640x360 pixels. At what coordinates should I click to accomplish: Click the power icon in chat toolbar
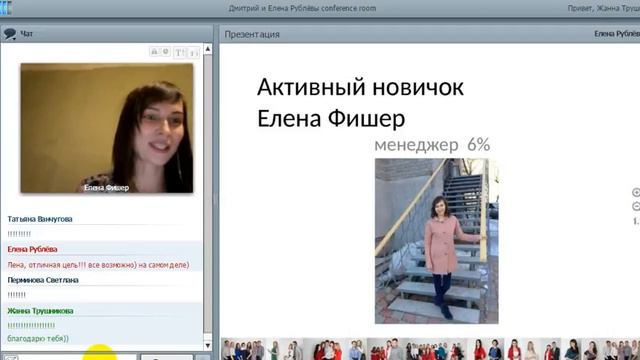click(x=166, y=52)
